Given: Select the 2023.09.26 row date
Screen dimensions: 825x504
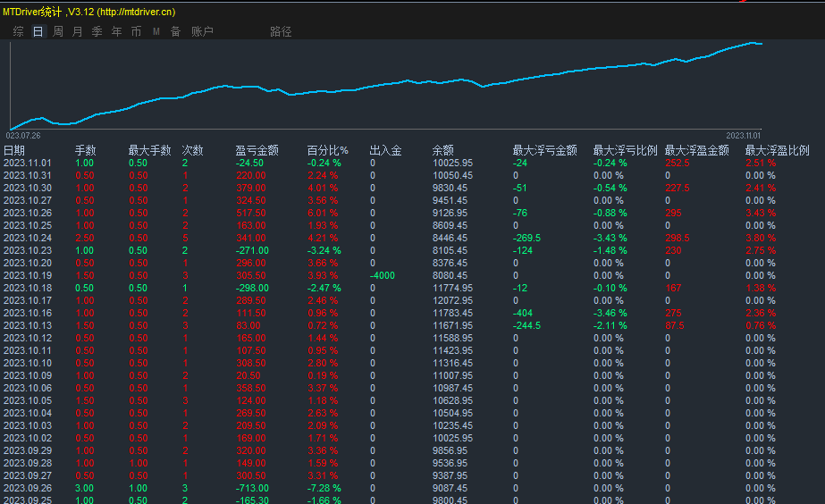Looking at the screenshot, I should pos(28,489).
